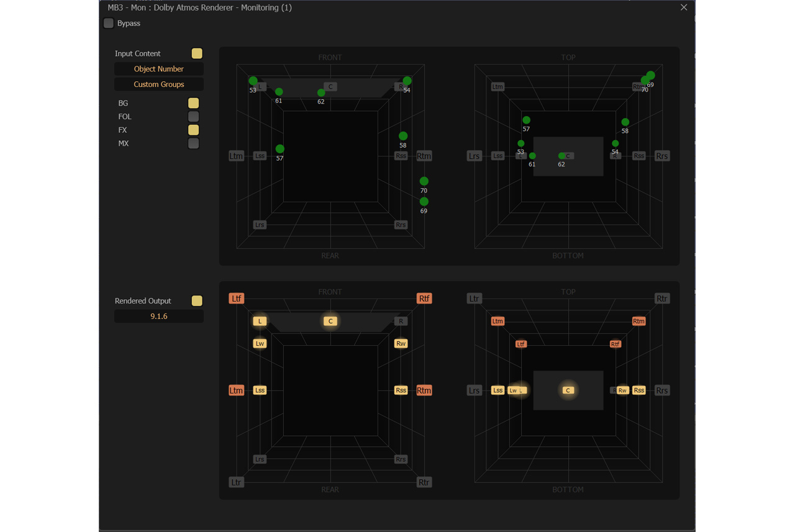Select the C speaker in Rendered Output front view
The image size is (795, 532).
330,321
